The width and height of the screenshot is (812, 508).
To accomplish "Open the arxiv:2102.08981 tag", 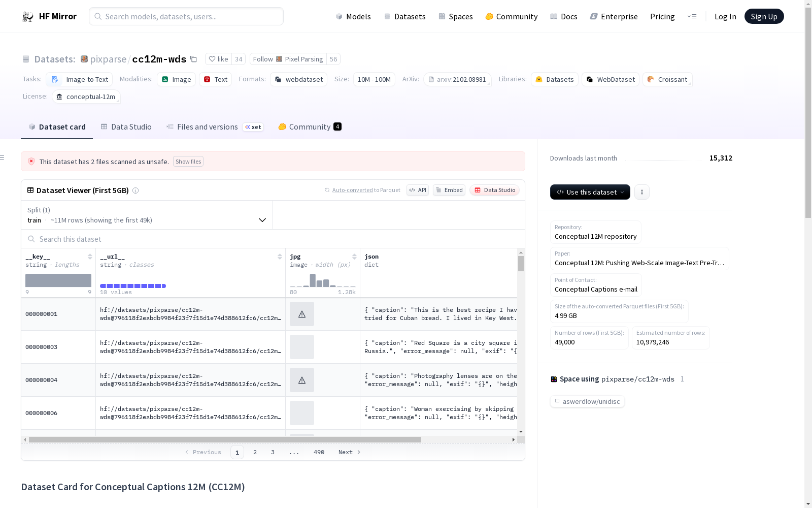I will pos(457,79).
